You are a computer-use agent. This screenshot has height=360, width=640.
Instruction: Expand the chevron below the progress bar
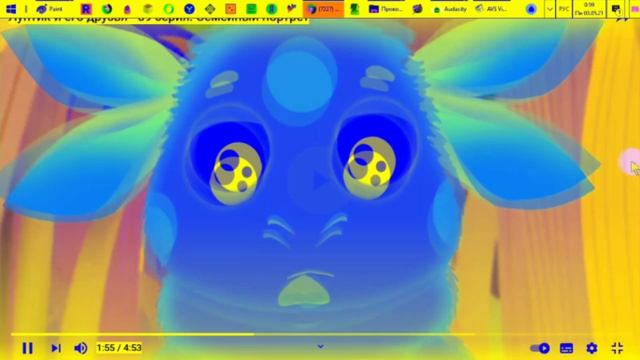point(320,346)
